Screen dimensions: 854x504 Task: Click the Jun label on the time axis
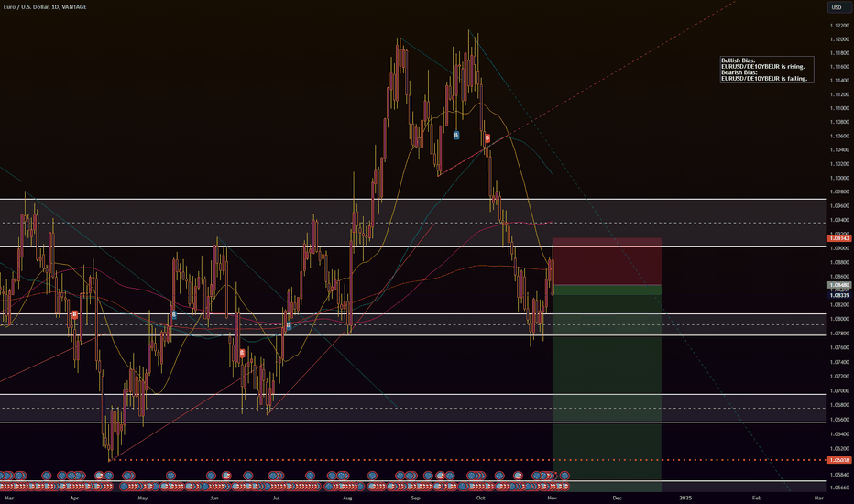[x=214, y=498]
